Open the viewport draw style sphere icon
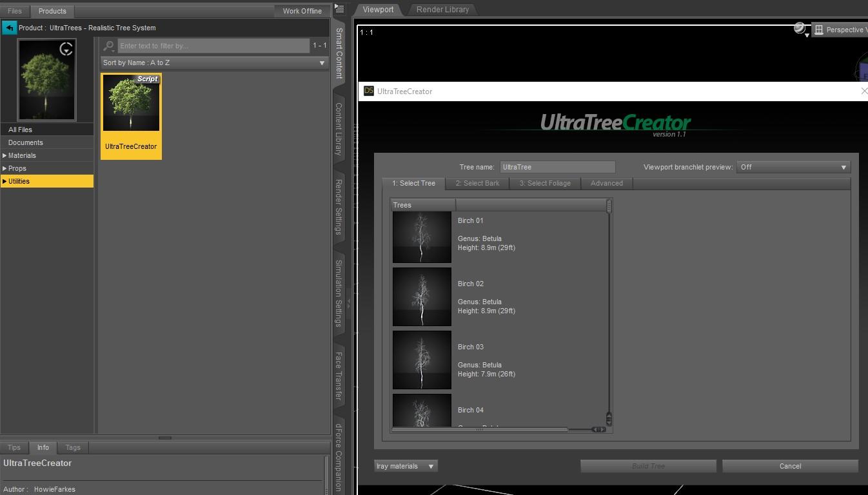Image resolution: width=868 pixels, height=495 pixels. pyautogui.click(x=800, y=28)
